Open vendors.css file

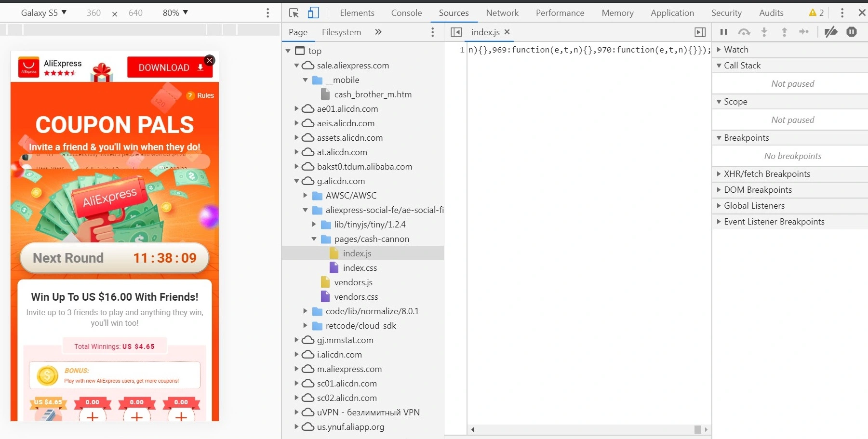(356, 297)
